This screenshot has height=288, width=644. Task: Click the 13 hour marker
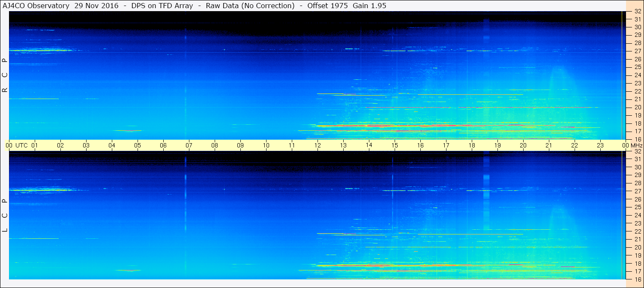(343, 145)
